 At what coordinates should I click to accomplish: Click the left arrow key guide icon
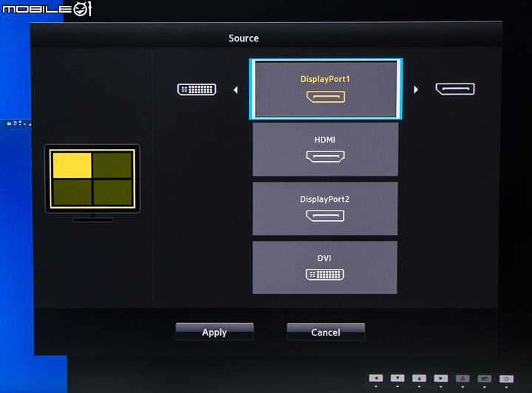click(376, 378)
